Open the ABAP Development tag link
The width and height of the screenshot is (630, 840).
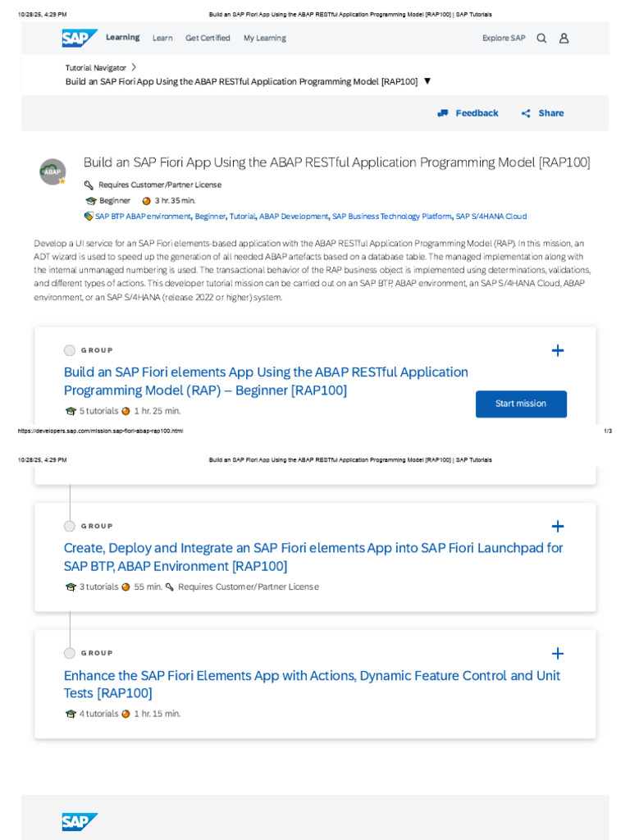click(x=294, y=217)
